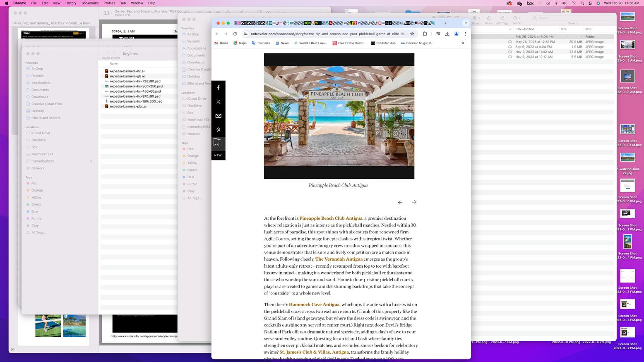This screenshot has height=362, width=644.
Task: Open the Maps bookmark
Action: coord(240,43)
